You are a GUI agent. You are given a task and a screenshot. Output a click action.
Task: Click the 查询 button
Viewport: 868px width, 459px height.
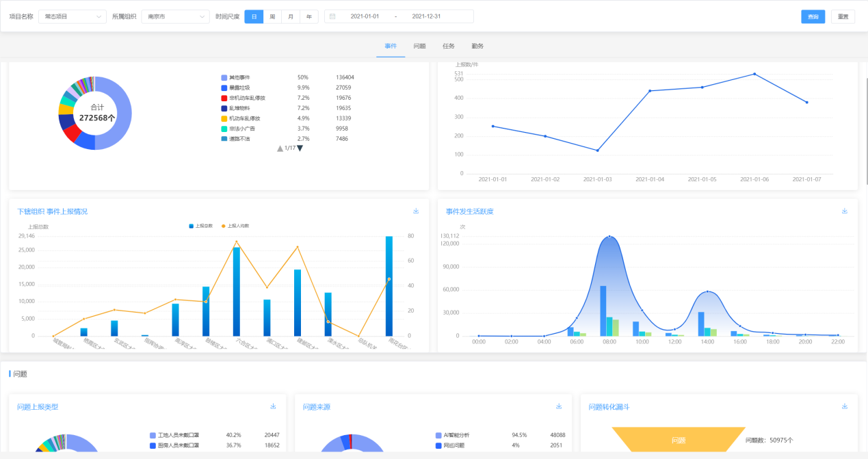coord(813,16)
